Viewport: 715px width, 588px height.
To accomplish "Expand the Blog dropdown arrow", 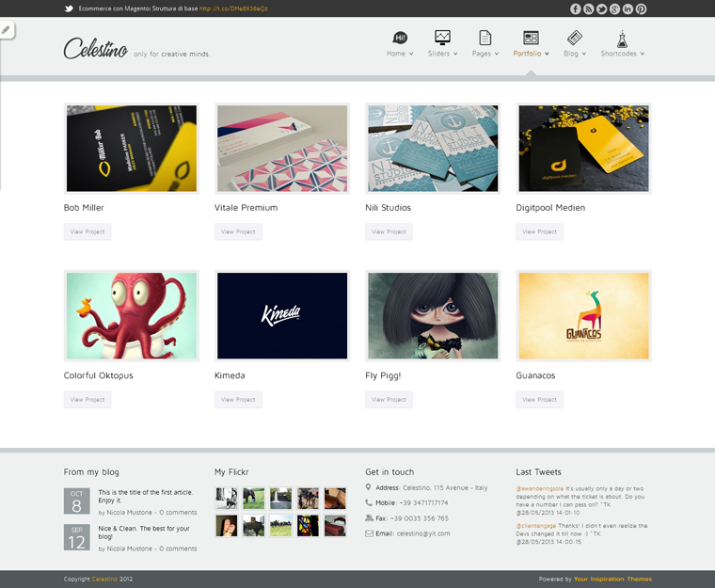I will 583,54.
